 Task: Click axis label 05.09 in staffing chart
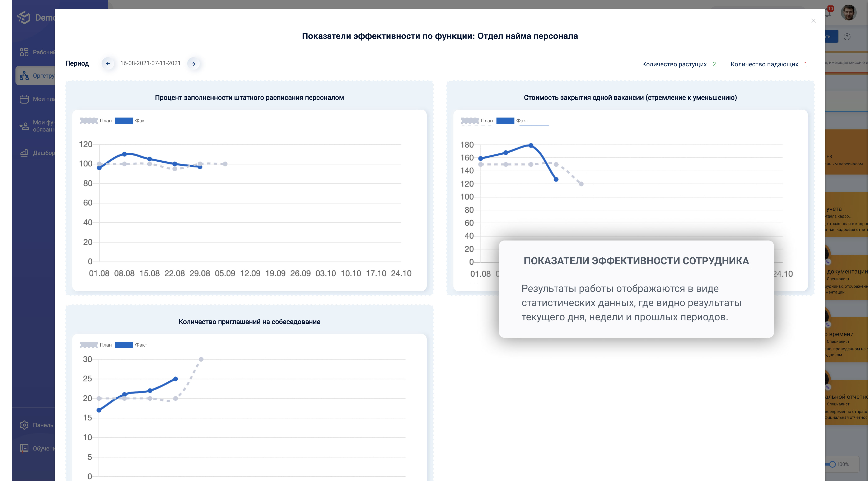[x=225, y=273]
